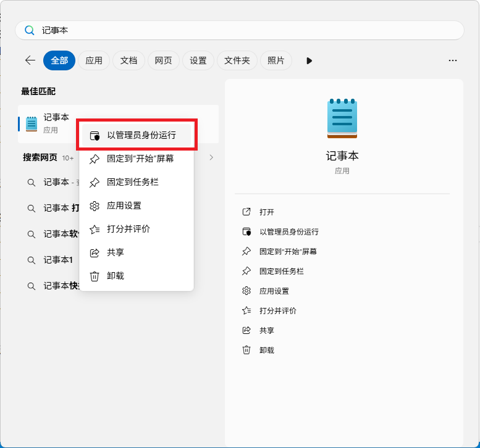This screenshot has width=480, height=448.
Task: Show more filters with the play arrow
Action: pos(309,60)
